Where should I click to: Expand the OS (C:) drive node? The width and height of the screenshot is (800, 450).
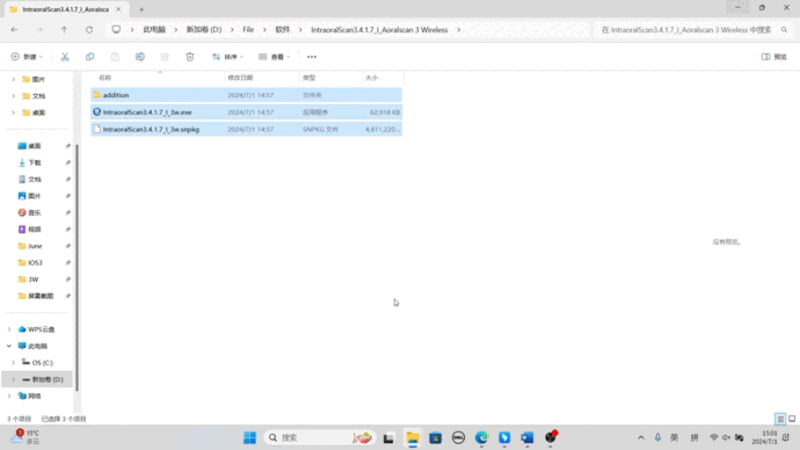[14, 363]
